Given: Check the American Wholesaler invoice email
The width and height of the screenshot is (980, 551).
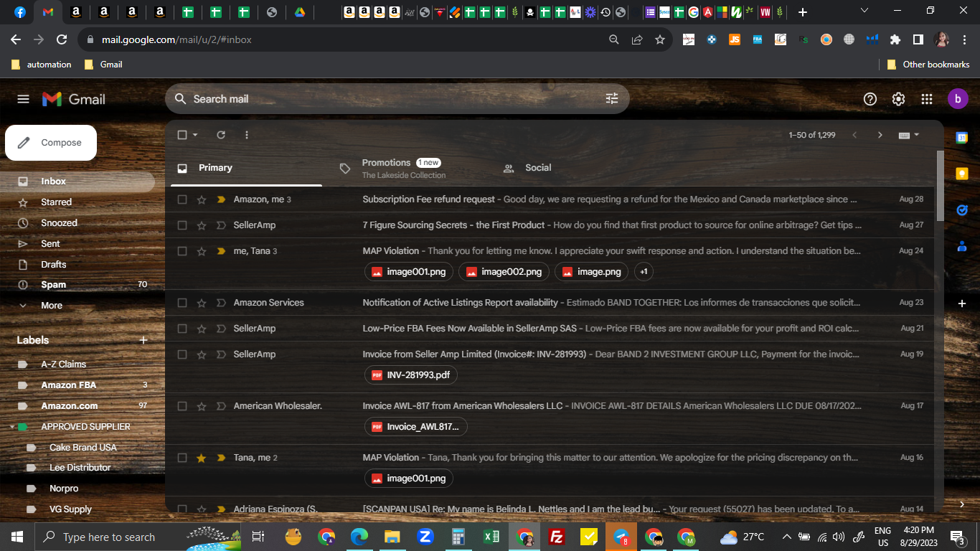Looking at the screenshot, I should point(182,406).
